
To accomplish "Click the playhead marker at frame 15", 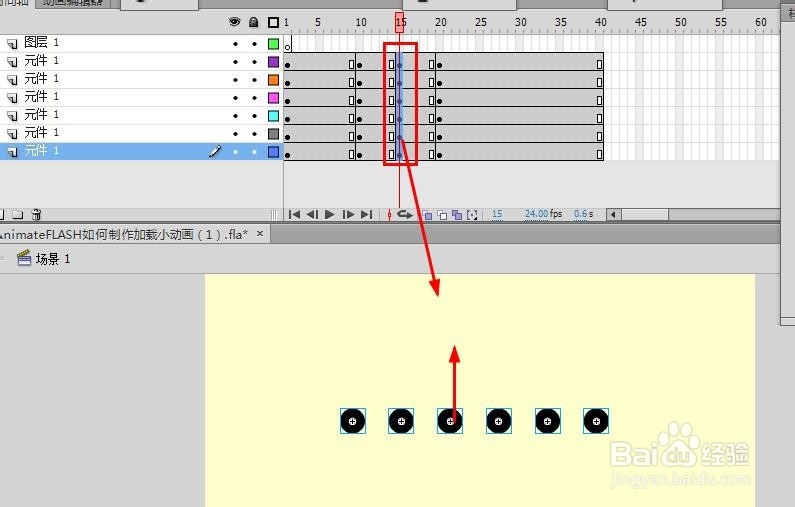I will pos(400,23).
